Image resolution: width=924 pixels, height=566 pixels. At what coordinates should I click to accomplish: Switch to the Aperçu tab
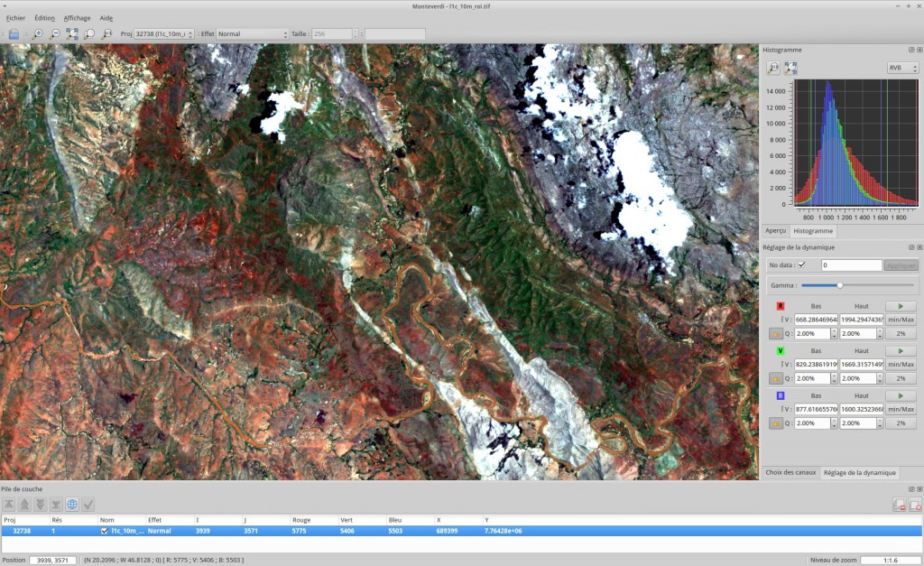(775, 231)
